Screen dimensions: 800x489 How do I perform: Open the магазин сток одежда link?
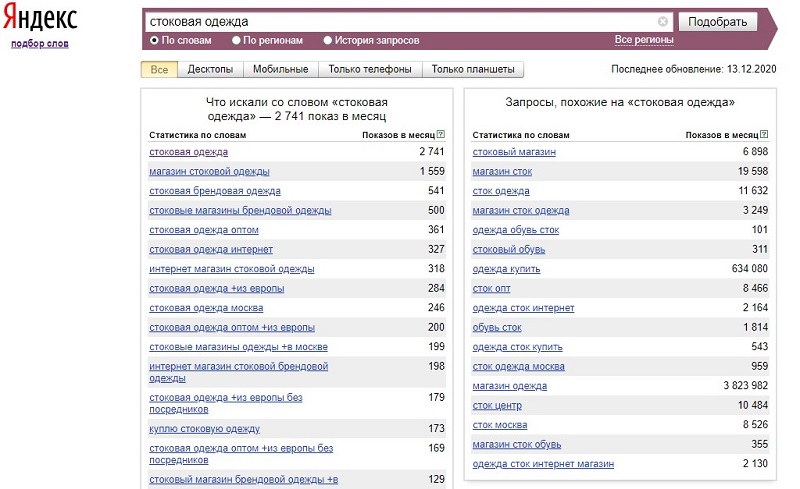coord(520,210)
